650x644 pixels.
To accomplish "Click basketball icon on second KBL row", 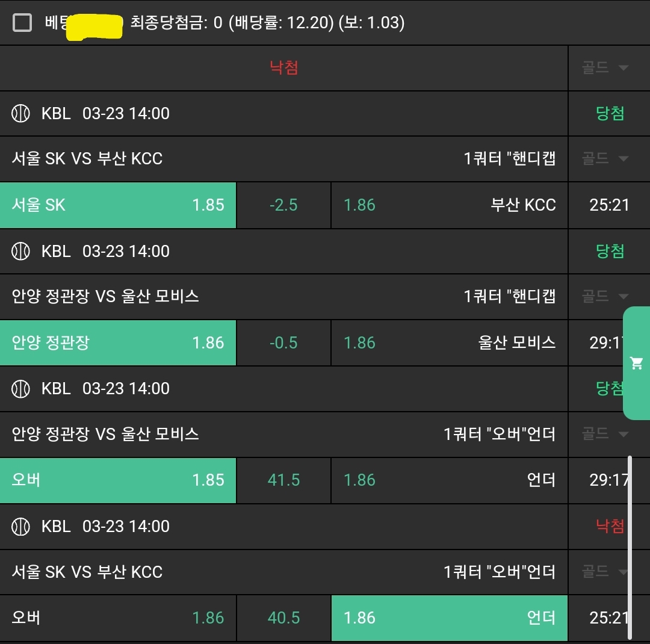I will 21,251.
